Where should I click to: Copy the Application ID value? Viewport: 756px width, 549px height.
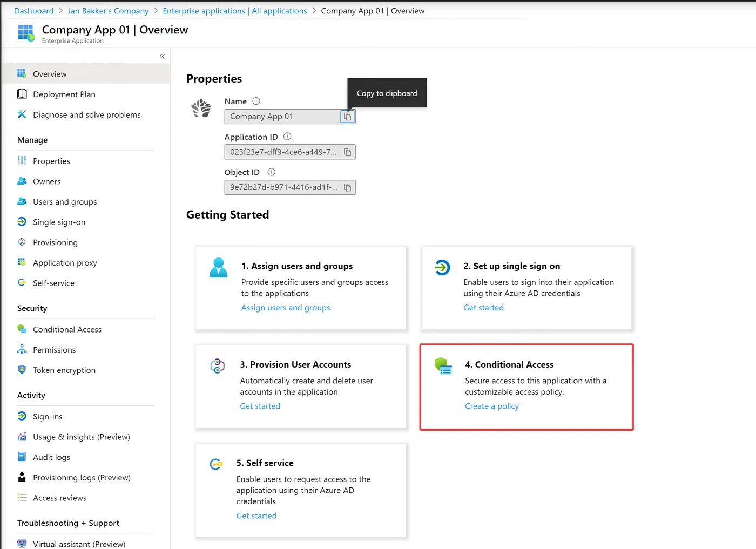point(347,152)
